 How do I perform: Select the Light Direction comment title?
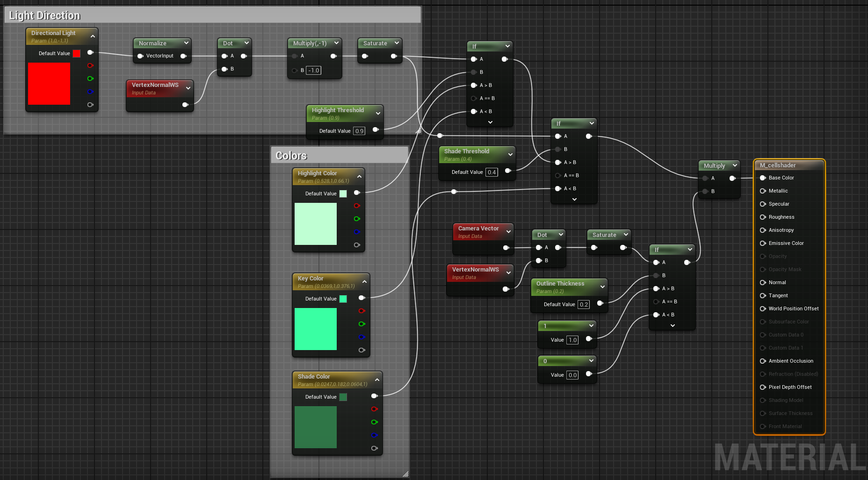(44, 15)
